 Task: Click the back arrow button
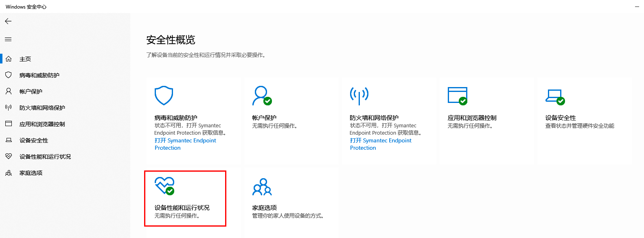8,21
